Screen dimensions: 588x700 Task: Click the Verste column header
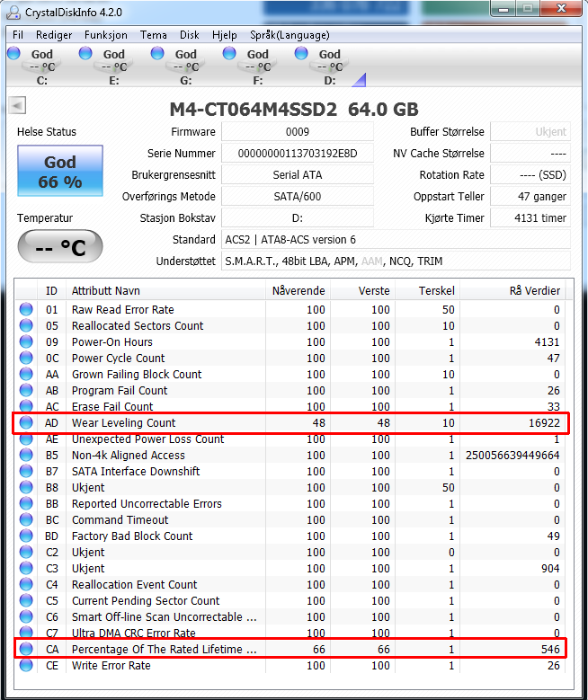tap(363, 290)
